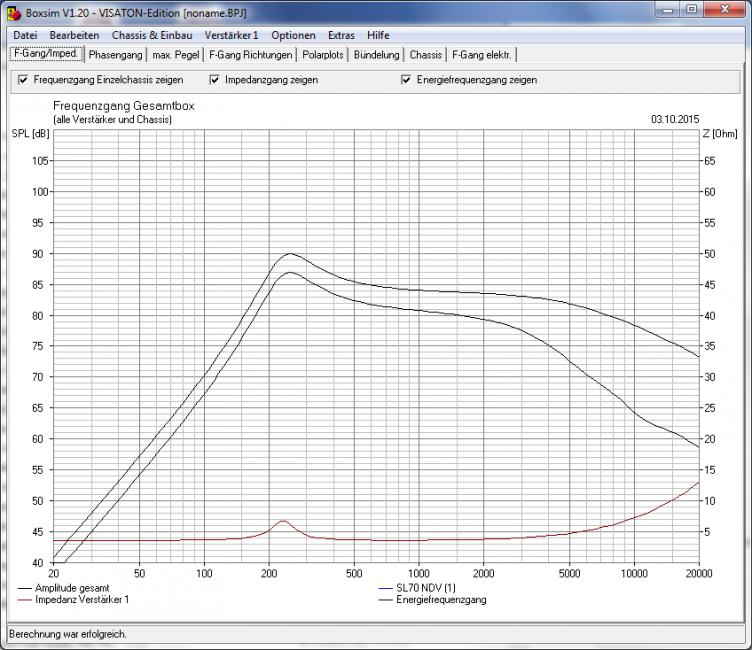This screenshot has width=752, height=650.
Task: Open the Datei menu
Action: (24, 35)
